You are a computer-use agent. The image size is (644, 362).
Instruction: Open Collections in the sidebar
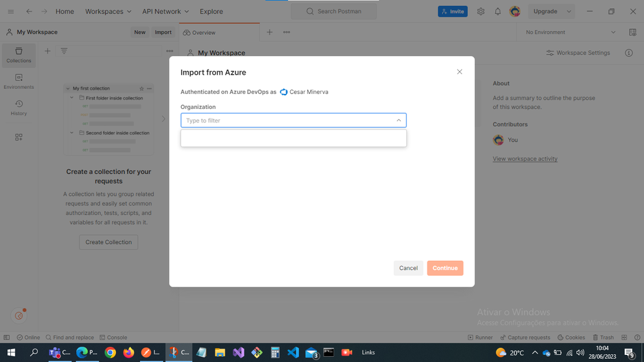pos(19,55)
